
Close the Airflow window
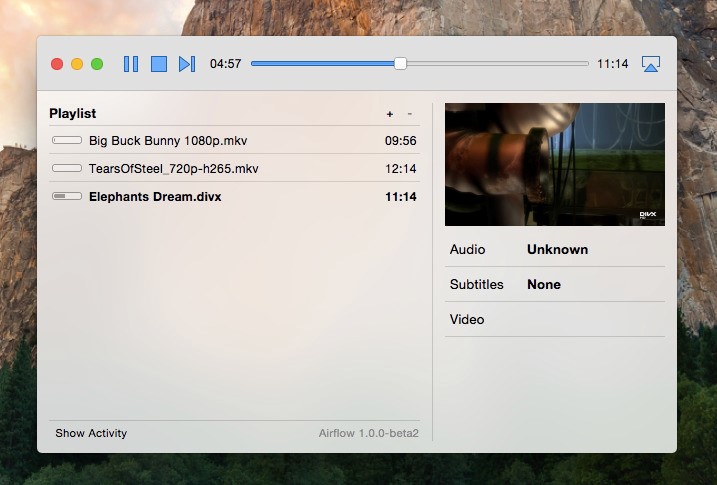coord(57,64)
